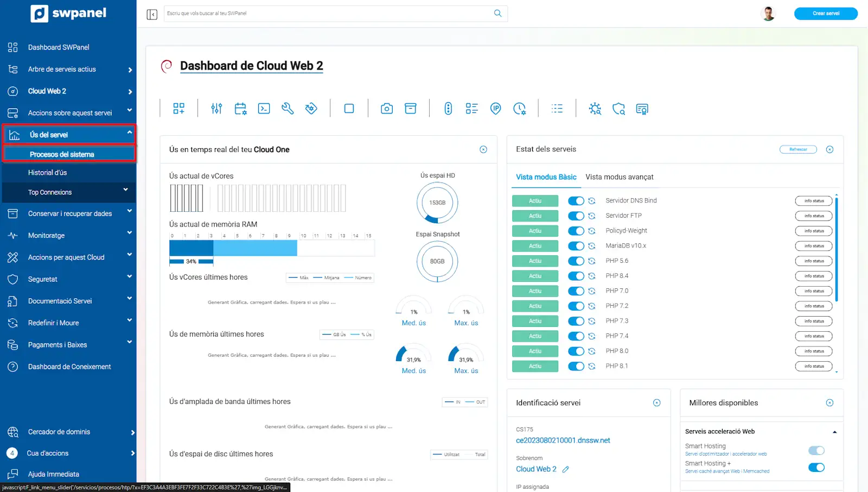Collapse the Identificació servei panel

click(x=656, y=403)
